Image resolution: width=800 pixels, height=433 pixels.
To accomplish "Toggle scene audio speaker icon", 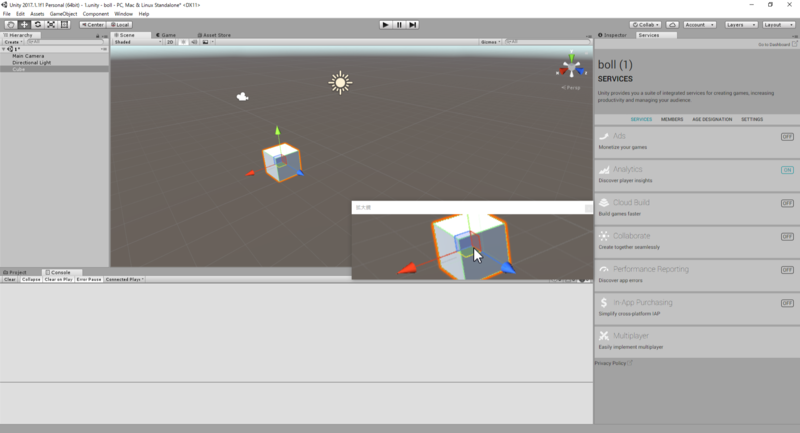I will [194, 42].
